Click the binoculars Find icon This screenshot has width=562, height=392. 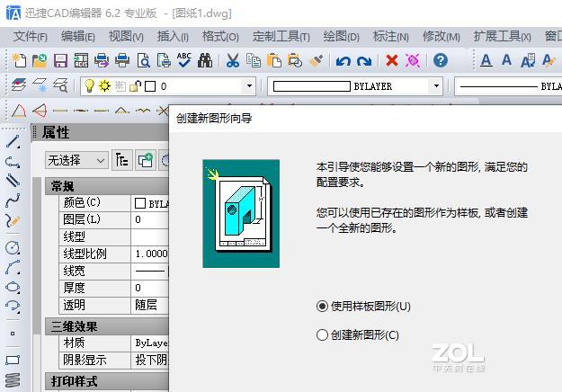[x=205, y=60]
